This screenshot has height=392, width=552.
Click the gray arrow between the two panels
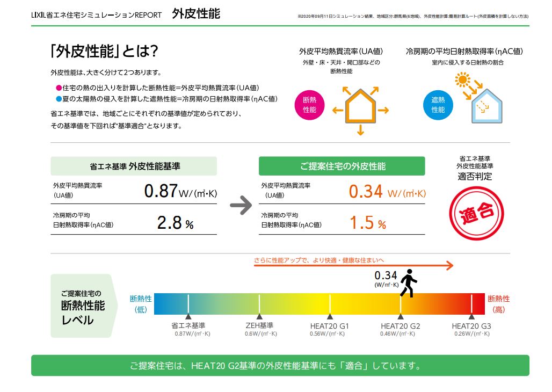click(241, 205)
